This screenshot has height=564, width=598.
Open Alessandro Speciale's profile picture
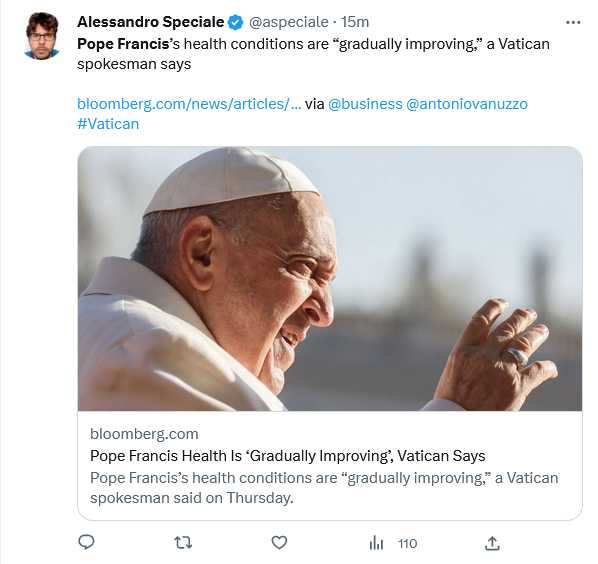click(x=42, y=36)
